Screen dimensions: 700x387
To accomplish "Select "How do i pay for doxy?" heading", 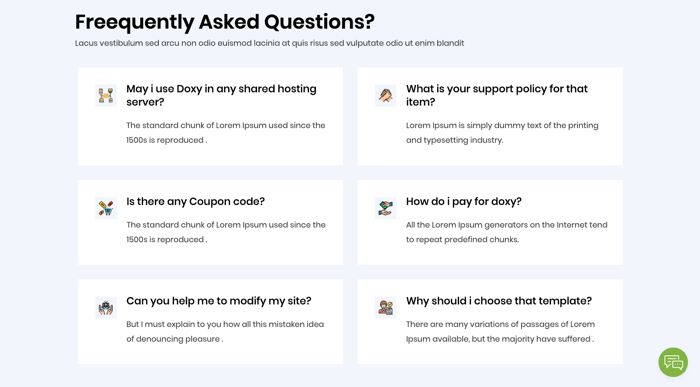I will point(463,201).
